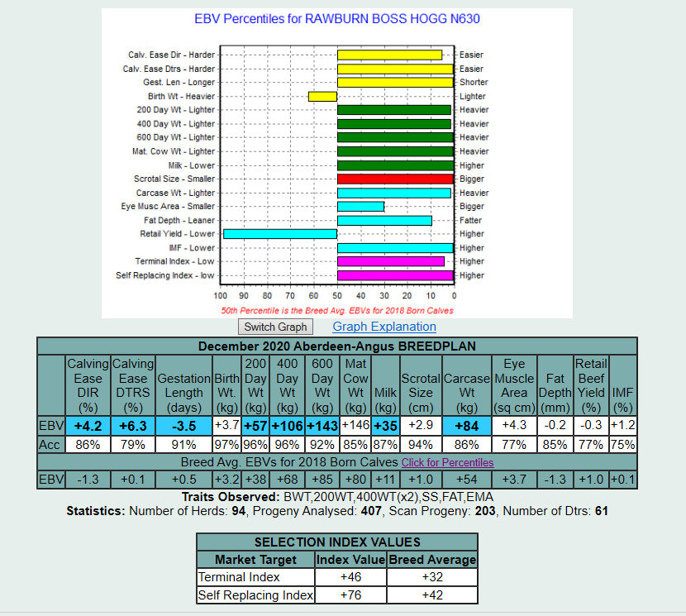Click the red Scrotal Size bar

pos(395,179)
